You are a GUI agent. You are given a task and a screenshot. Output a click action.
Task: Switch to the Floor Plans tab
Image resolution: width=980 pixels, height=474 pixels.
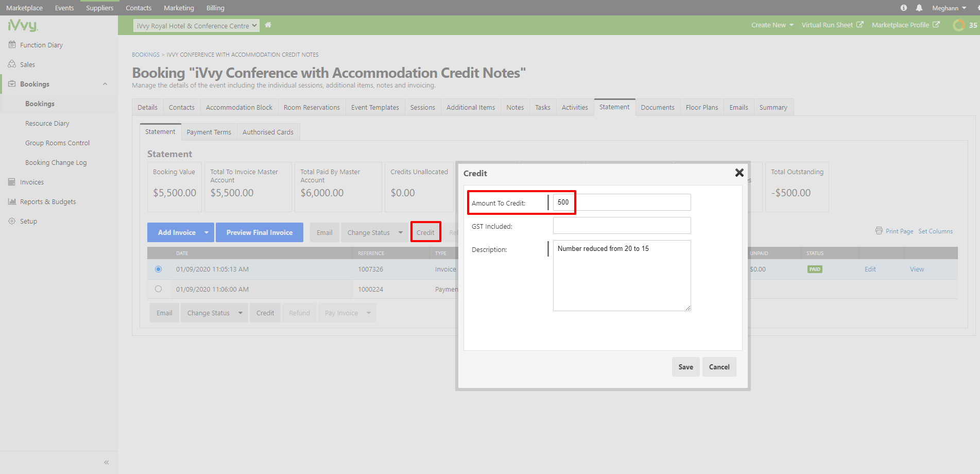(x=701, y=107)
